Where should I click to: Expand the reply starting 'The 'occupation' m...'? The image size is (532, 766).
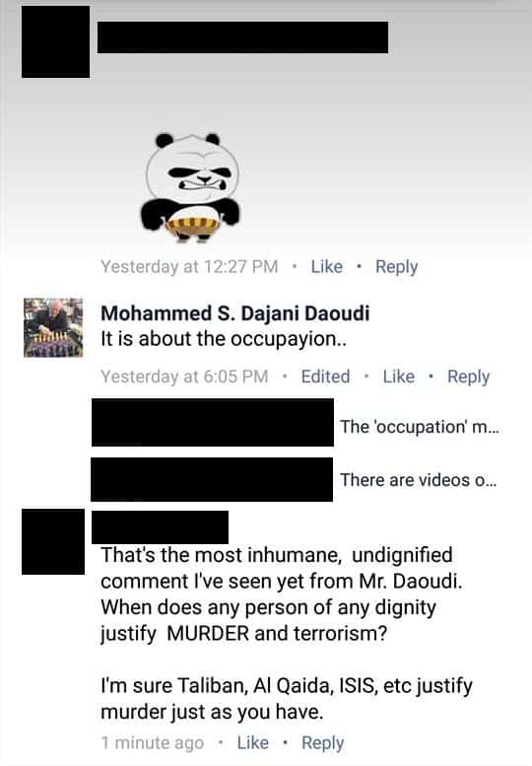(420, 427)
